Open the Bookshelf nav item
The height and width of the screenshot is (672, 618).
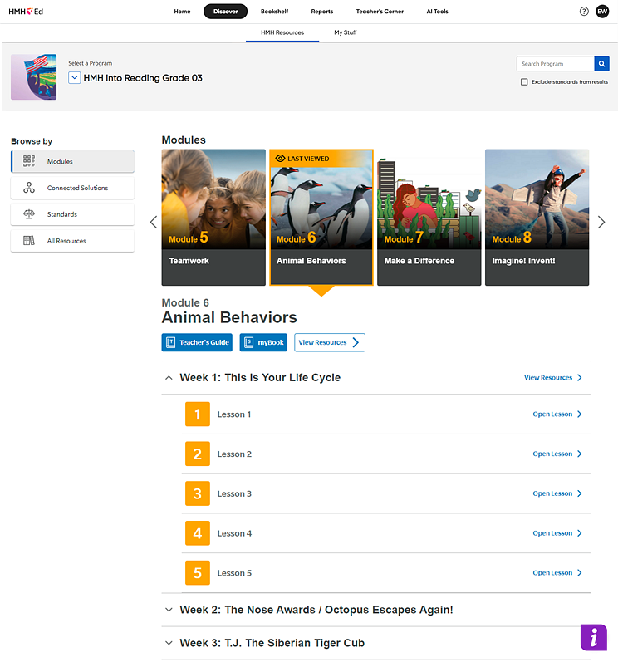coord(274,12)
